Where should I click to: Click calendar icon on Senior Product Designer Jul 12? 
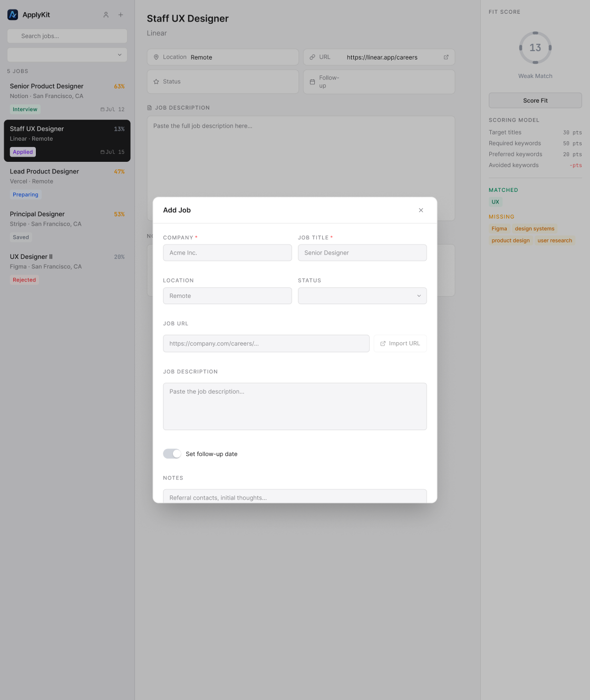point(103,109)
